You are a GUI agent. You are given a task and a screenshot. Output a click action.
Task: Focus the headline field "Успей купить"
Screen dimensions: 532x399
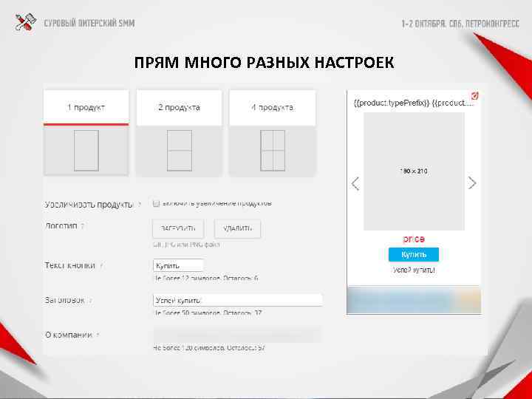click(237, 300)
